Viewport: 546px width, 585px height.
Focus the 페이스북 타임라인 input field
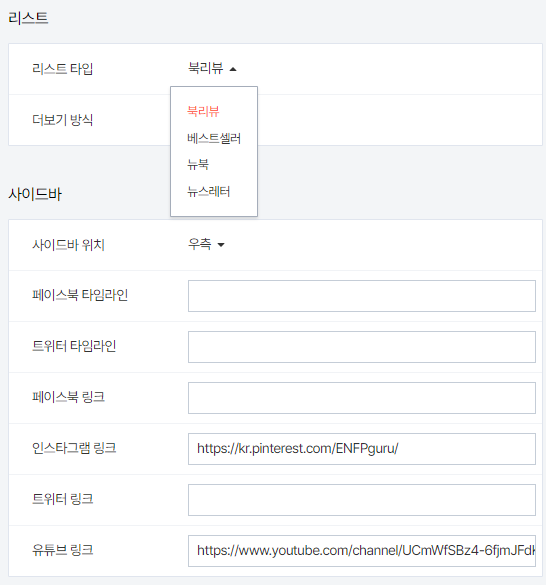click(362, 296)
